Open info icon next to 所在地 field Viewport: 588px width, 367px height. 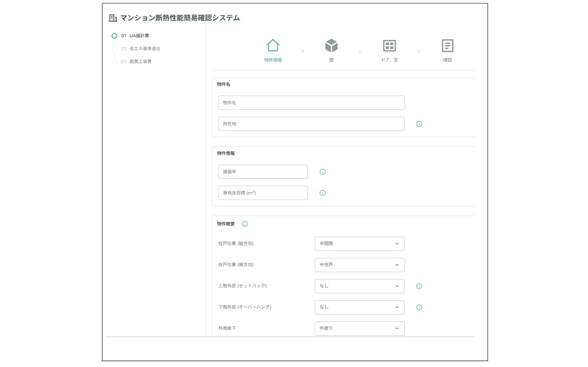(419, 124)
